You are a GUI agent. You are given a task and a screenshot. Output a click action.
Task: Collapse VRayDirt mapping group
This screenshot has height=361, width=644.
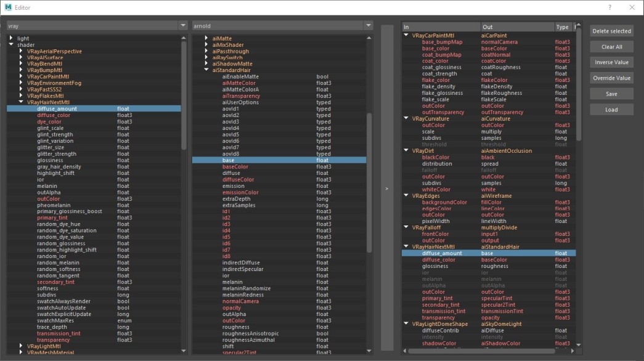tap(406, 150)
